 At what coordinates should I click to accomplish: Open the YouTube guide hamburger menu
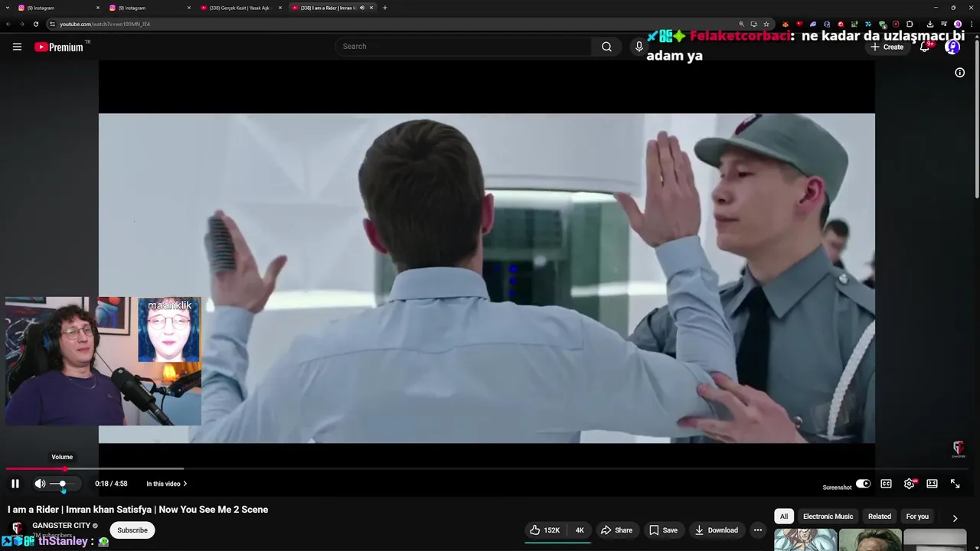(17, 47)
